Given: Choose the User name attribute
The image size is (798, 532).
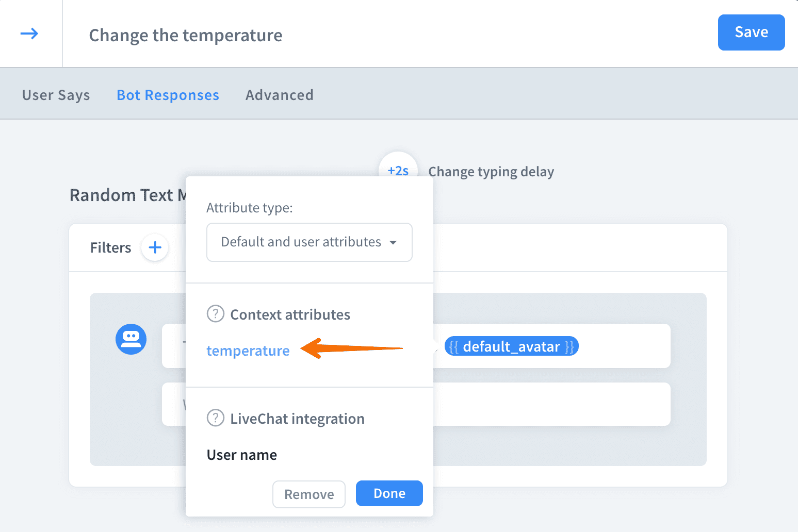Looking at the screenshot, I should 242,455.
